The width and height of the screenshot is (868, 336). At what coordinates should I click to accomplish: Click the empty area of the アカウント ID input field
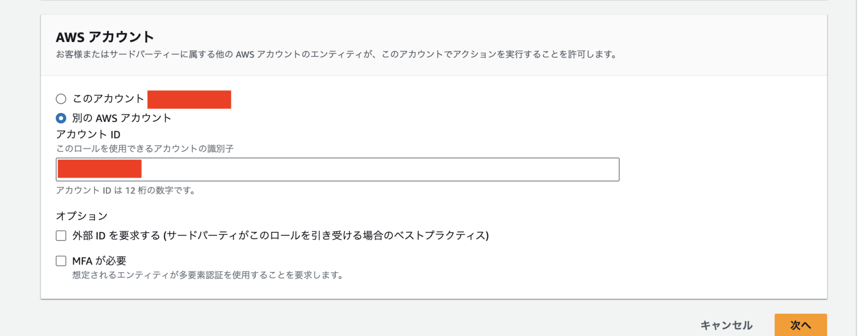tap(380, 169)
